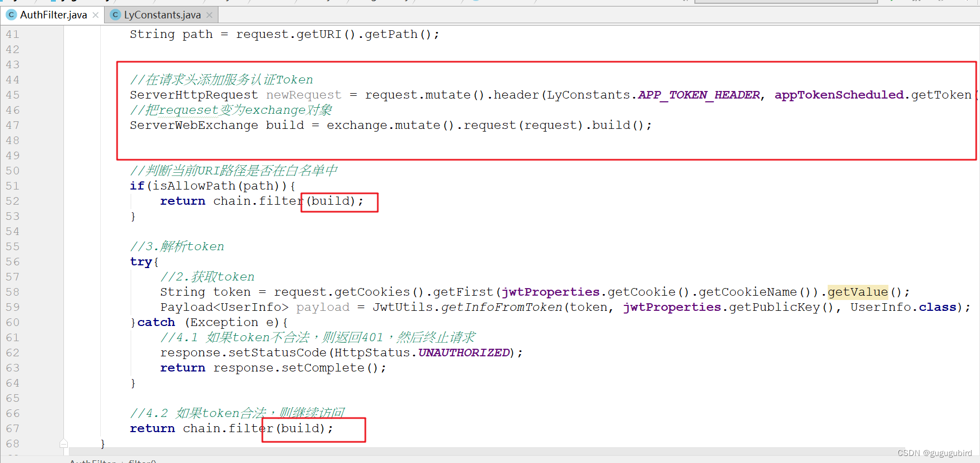Click jwtProperties field on line 58
This screenshot has height=463, width=980.
pos(550,292)
